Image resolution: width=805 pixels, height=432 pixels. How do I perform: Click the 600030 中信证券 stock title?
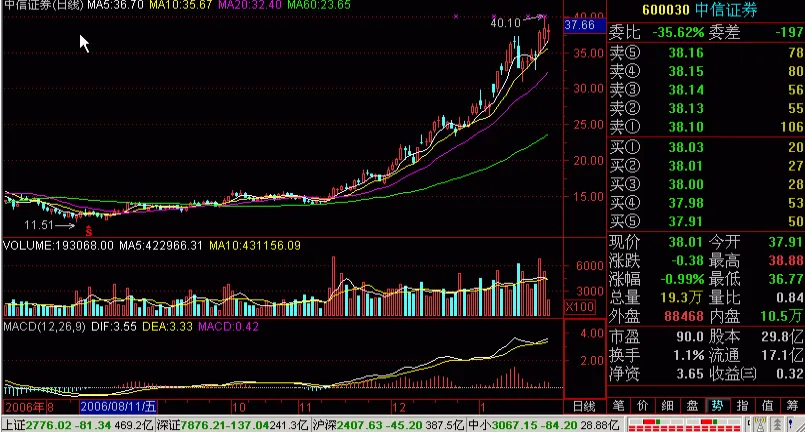[699, 10]
